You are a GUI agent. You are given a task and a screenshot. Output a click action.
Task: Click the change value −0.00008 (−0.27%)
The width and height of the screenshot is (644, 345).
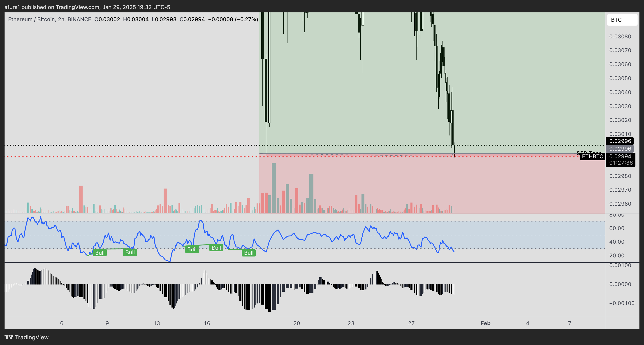233,19
